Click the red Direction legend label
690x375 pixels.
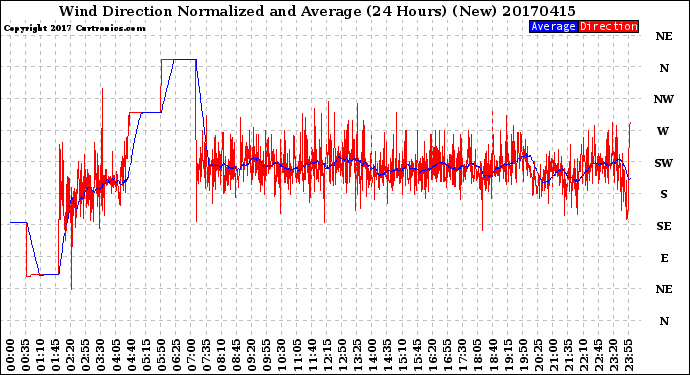(x=608, y=27)
